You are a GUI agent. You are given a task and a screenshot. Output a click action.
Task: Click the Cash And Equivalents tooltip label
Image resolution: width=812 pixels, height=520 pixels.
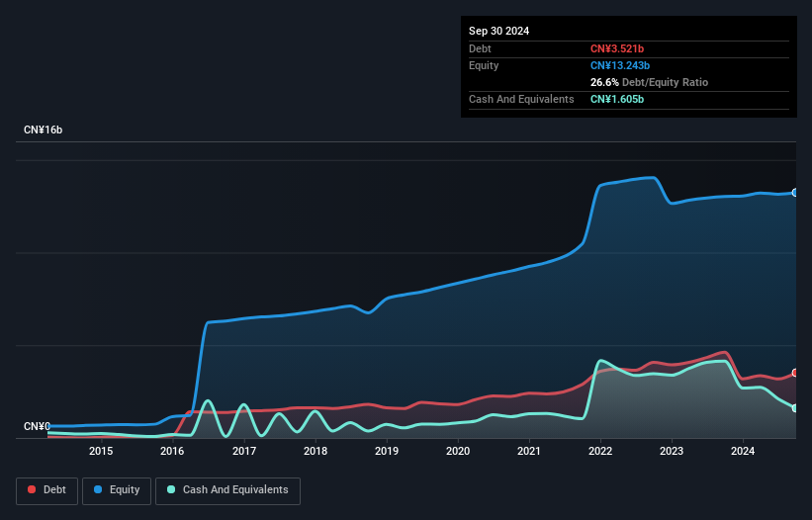(x=521, y=99)
